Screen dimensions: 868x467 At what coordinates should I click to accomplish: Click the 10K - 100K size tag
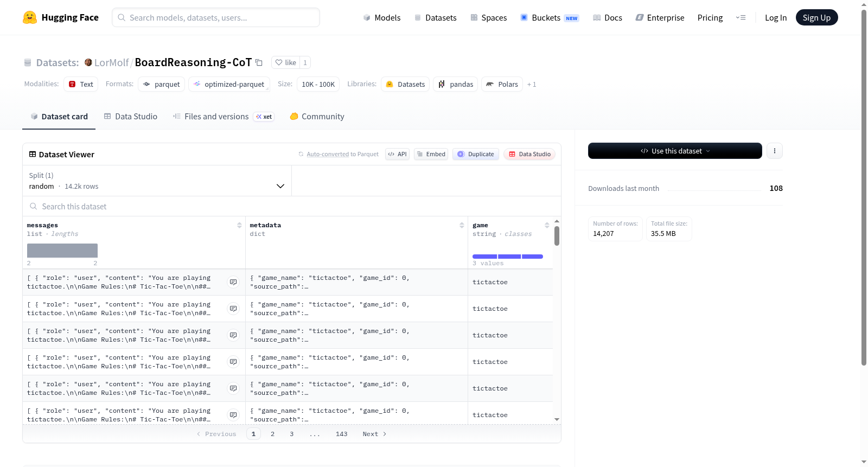318,84
